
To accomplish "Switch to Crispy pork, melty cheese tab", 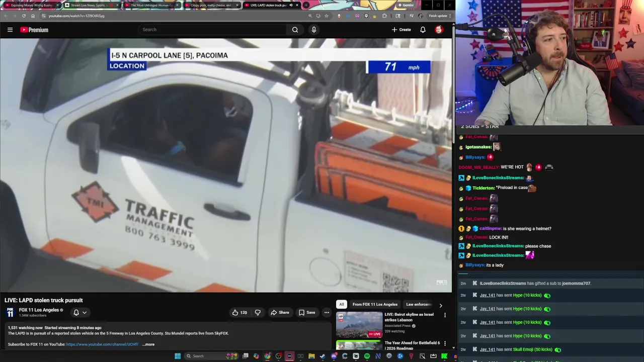I will coord(211,5).
